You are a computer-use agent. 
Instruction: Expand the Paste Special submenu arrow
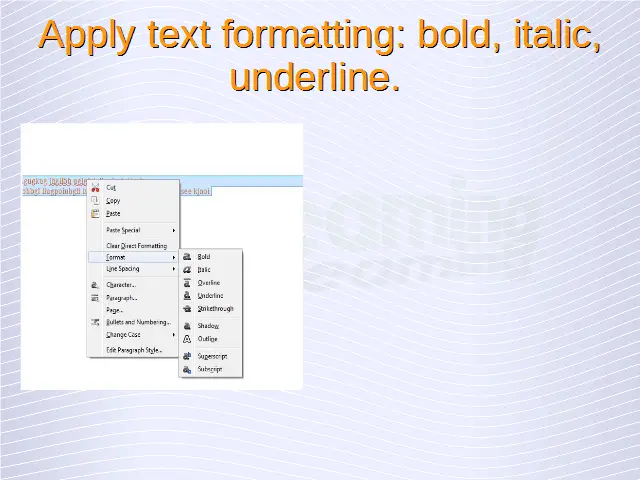(173, 230)
